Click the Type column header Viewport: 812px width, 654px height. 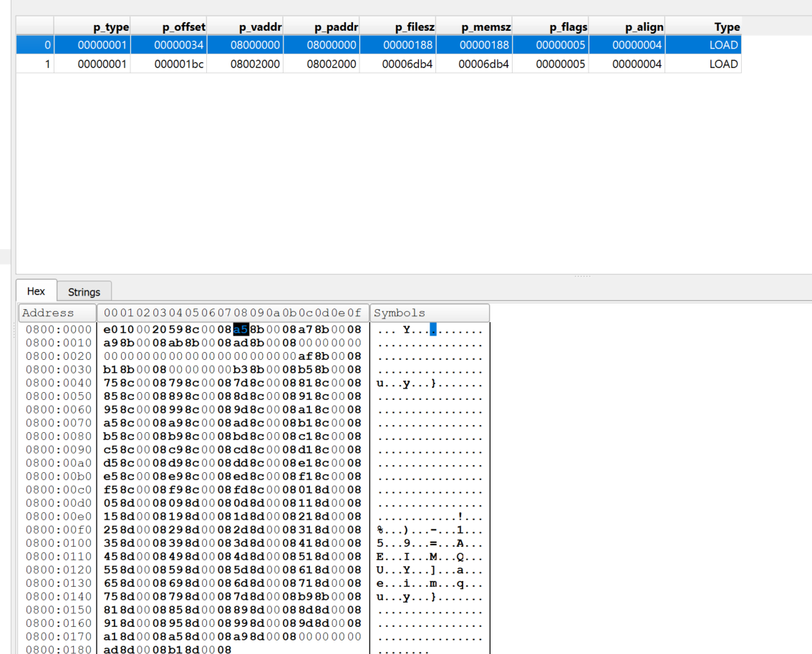coord(728,26)
